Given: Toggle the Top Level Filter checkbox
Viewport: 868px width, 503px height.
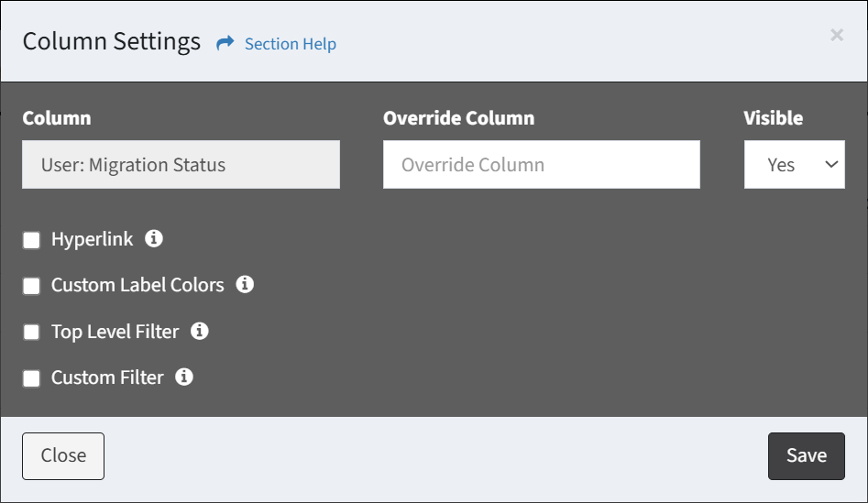Looking at the screenshot, I should coord(31,332).
